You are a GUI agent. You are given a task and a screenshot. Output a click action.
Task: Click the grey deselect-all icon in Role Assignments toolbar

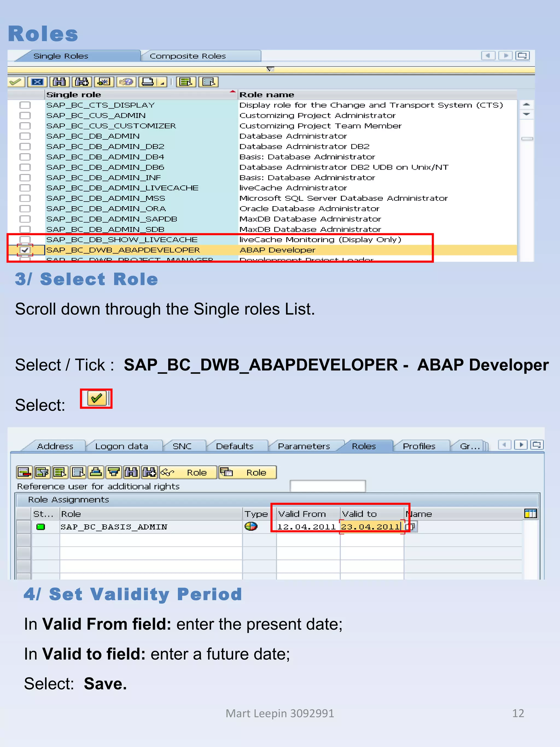(x=78, y=472)
